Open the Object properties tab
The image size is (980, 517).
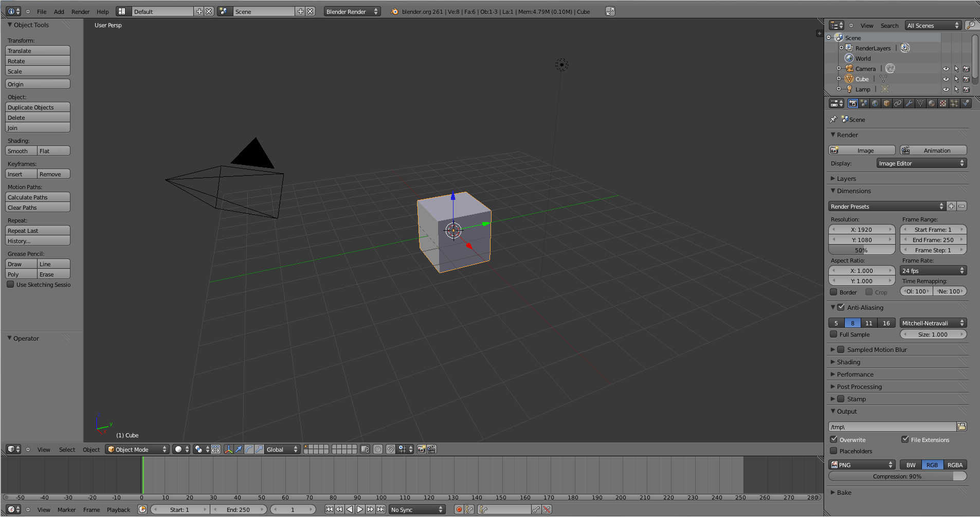886,103
